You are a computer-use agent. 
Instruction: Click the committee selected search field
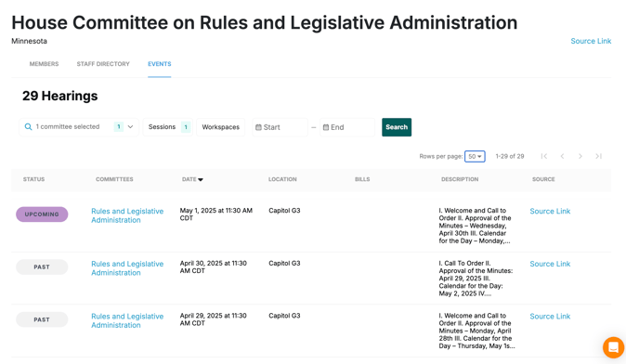click(79, 127)
